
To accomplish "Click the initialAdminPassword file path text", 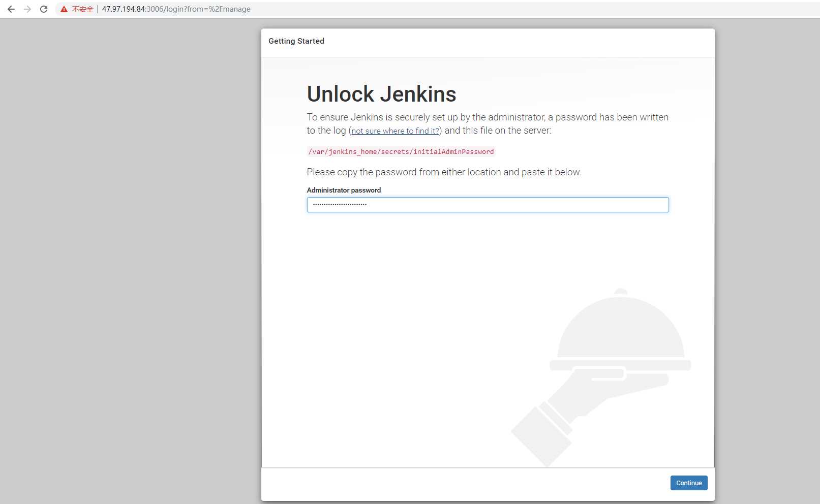I will coord(401,151).
